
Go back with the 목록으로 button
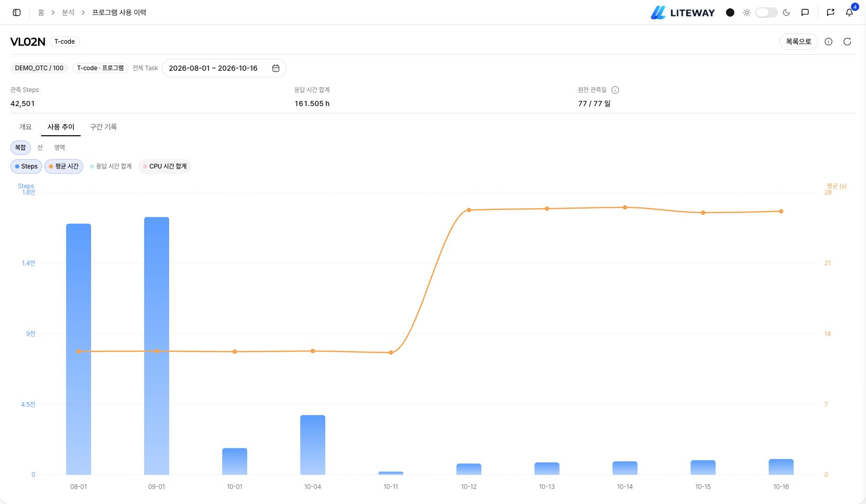[x=798, y=42]
